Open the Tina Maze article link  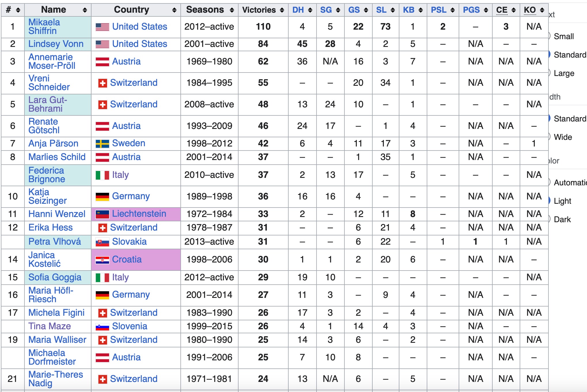pyautogui.click(x=49, y=326)
